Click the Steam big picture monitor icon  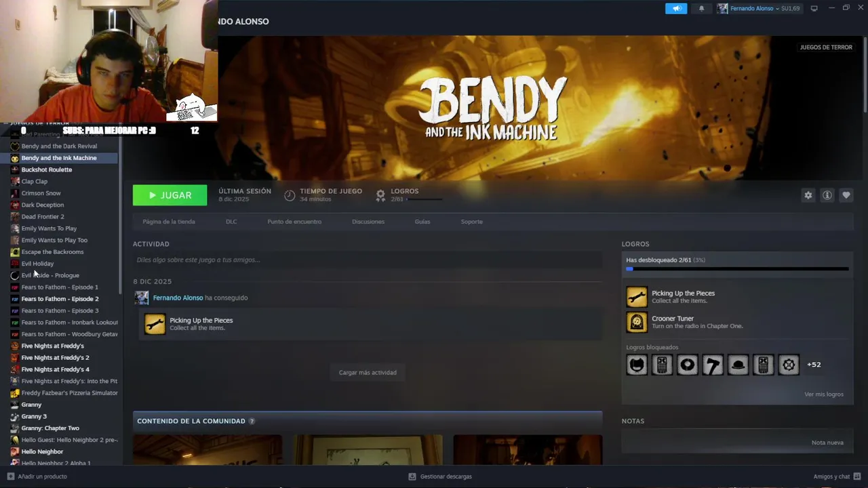pyautogui.click(x=814, y=8)
